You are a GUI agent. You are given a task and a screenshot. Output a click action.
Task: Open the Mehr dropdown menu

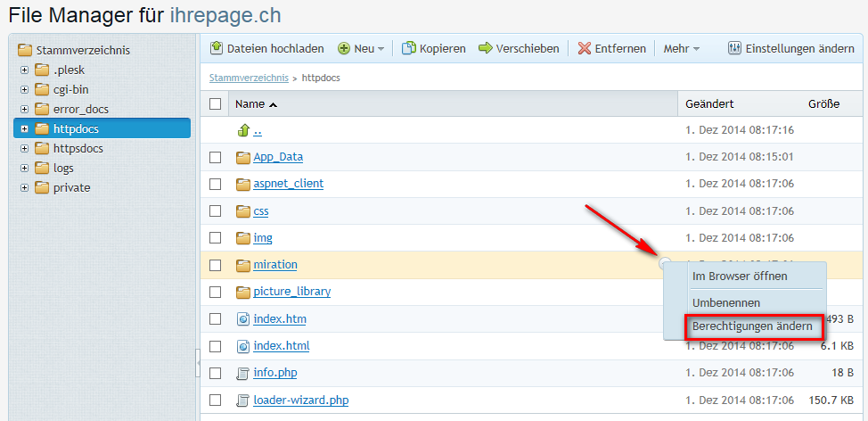(x=682, y=48)
